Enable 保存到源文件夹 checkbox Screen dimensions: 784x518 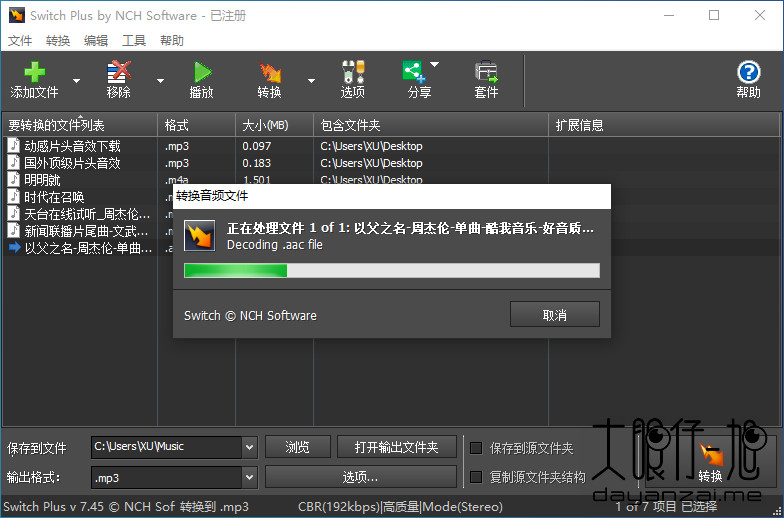[476, 448]
